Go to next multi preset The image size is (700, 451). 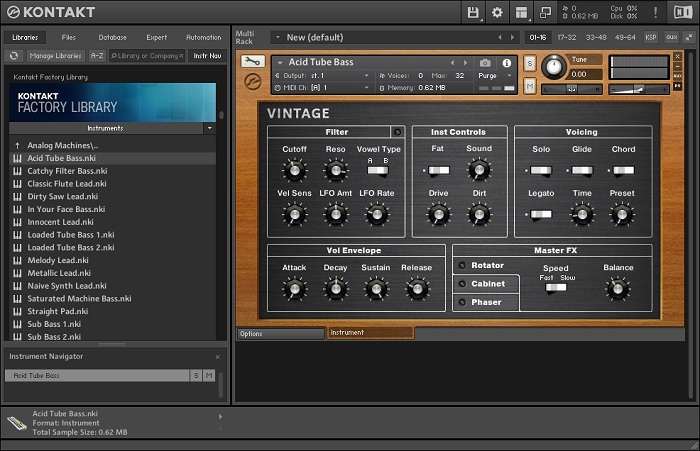click(512, 38)
